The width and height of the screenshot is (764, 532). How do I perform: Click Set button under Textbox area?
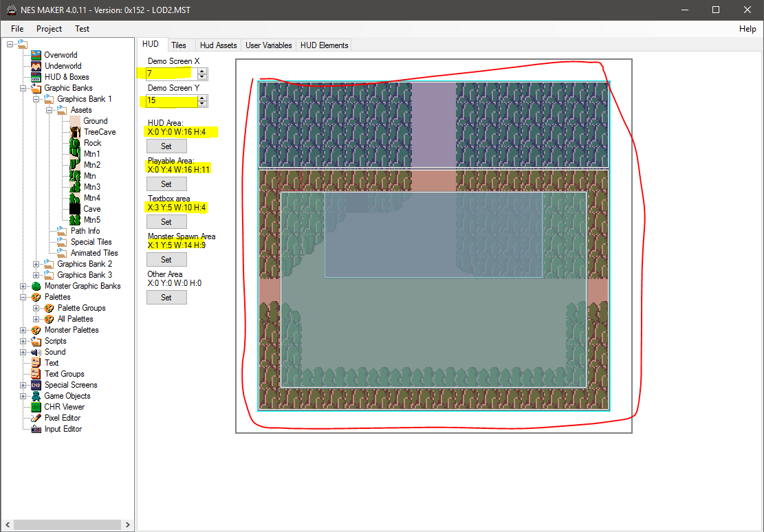tap(166, 221)
